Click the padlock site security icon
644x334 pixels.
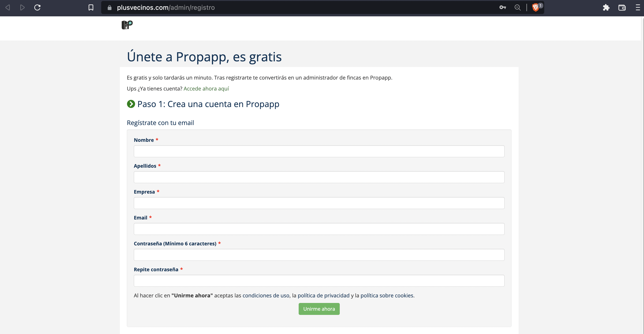pos(110,7)
